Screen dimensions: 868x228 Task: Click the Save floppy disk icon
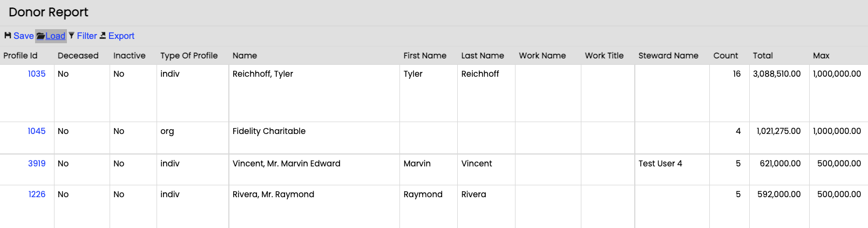coord(8,36)
